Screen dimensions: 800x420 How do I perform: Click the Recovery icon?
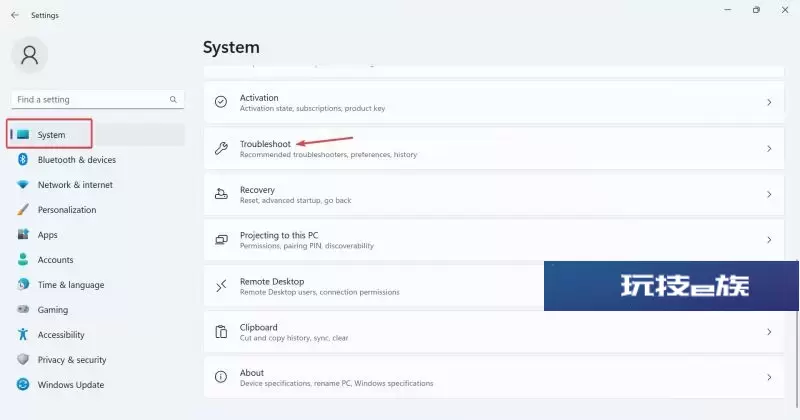221,194
